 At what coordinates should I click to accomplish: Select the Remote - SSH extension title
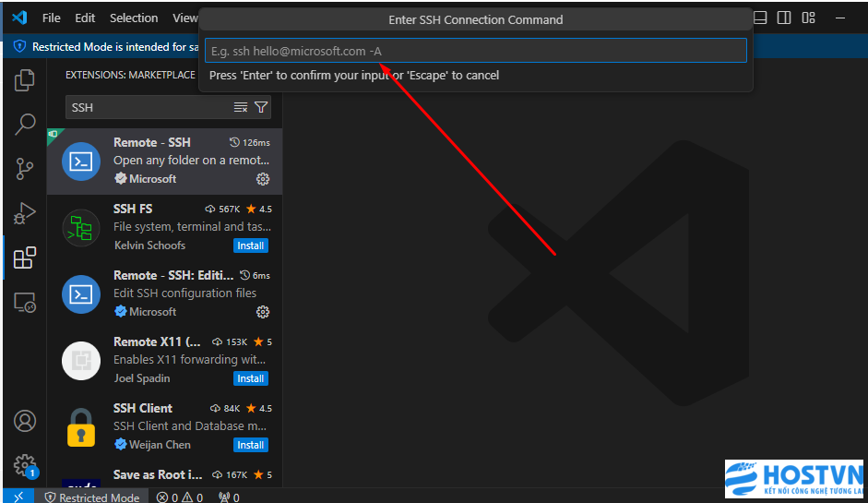pos(151,142)
